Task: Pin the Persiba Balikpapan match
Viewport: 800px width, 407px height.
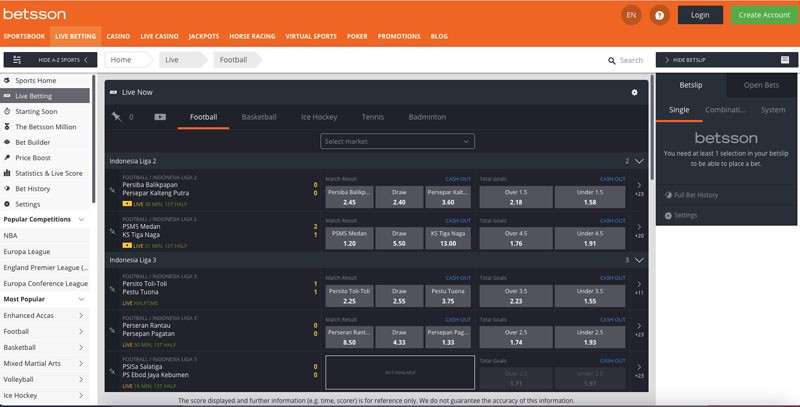Action: click(112, 190)
